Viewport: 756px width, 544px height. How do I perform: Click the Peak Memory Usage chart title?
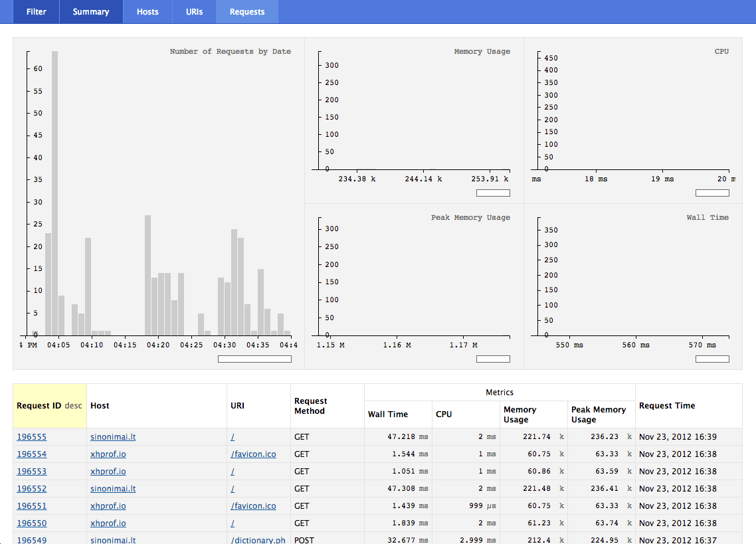click(470, 217)
